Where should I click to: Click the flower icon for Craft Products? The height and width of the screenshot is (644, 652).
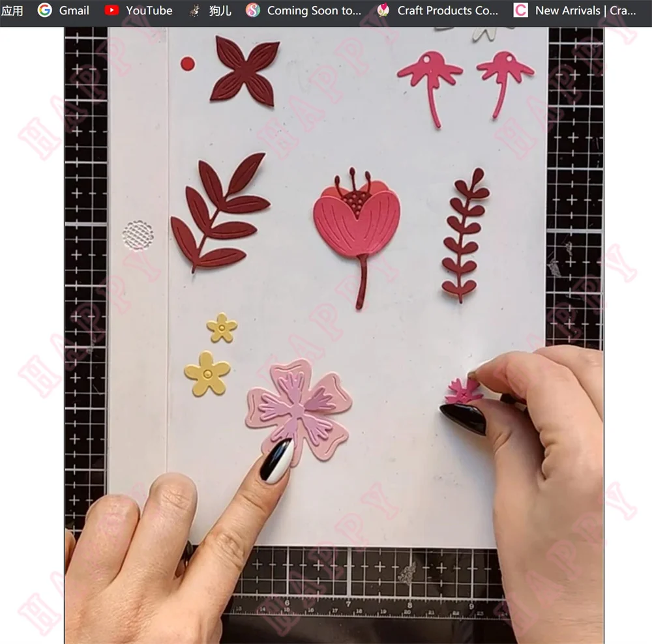coord(383,10)
